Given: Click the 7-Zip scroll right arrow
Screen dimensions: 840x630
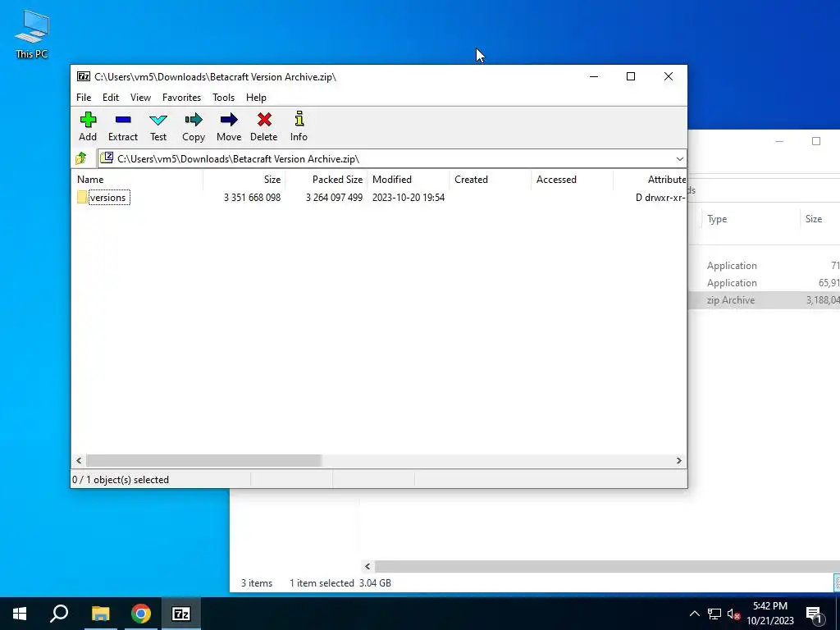Looking at the screenshot, I should pyautogui.click(x=678, y=461).
